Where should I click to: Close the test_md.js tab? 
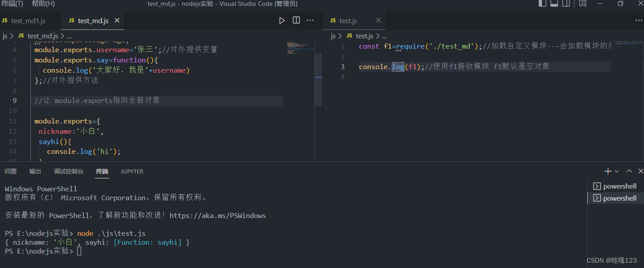click(117, 21)
